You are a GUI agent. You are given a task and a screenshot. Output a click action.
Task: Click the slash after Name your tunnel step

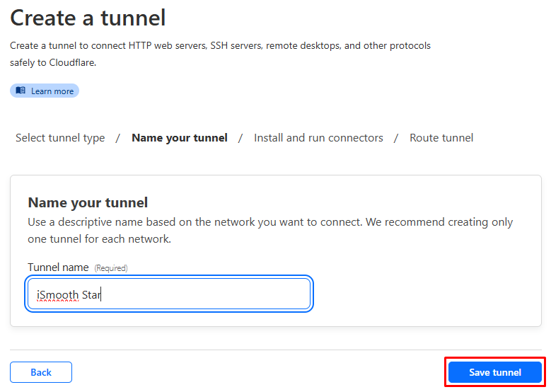240,138
